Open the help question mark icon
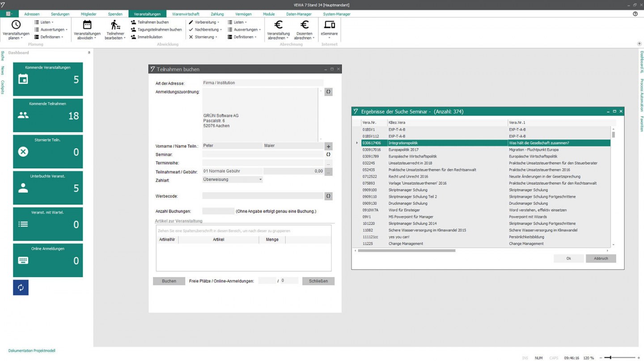The width and height of the screenshot is (644, 361). [635, 14]
